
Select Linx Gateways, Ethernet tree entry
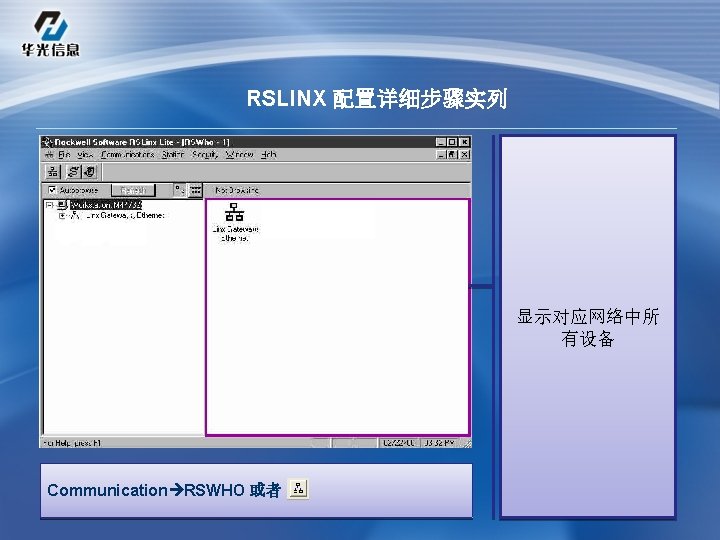pyautogui.click(x=125, y=215)
